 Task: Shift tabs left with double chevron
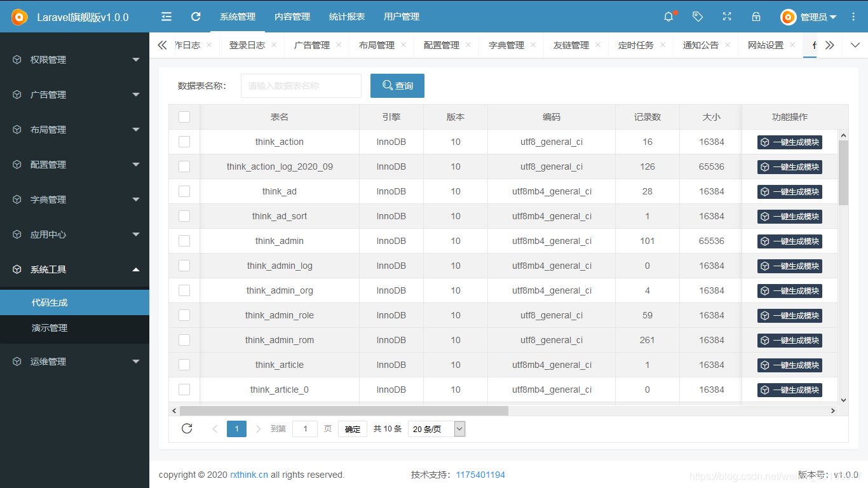(x=162, y=45)
